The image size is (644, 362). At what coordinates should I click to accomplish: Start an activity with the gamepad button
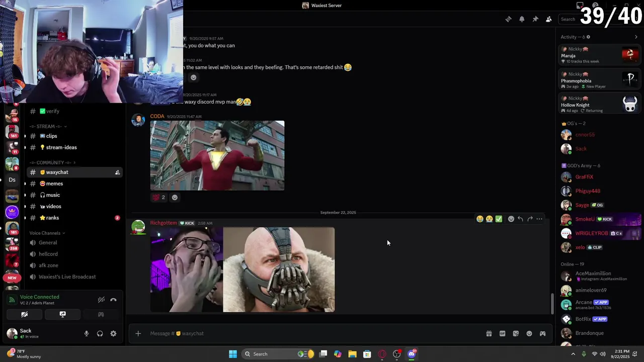pyautogui.click(x=101, y=314)
